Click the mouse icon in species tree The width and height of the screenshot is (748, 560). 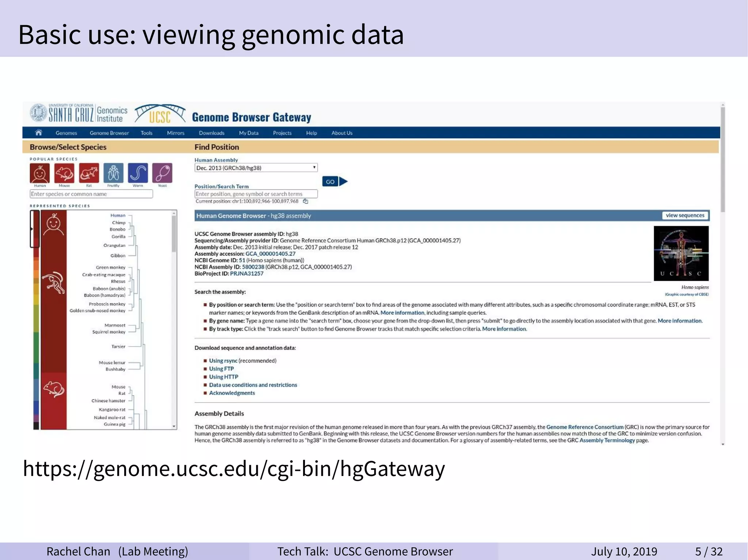tap(54, 389)
